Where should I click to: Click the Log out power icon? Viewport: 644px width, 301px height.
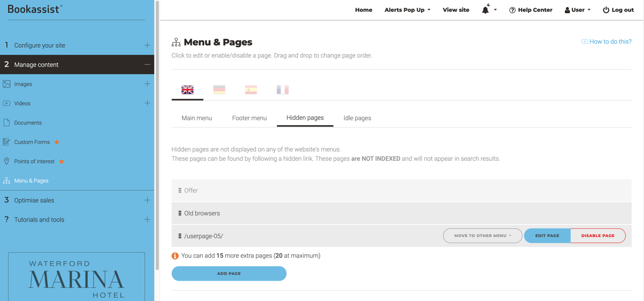(605, 9)
